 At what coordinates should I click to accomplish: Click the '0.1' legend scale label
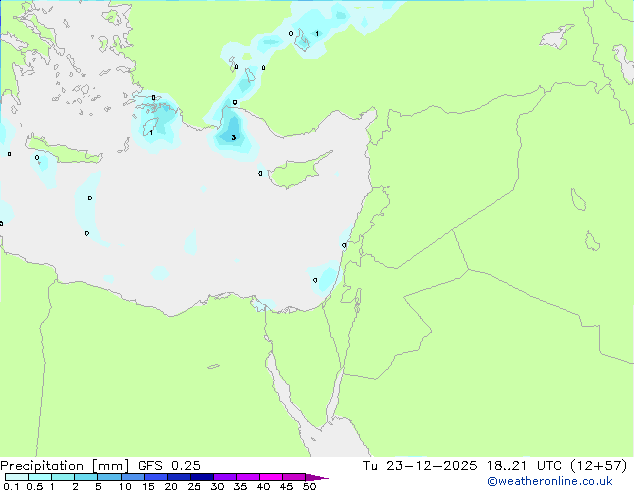tap(11, 486)
